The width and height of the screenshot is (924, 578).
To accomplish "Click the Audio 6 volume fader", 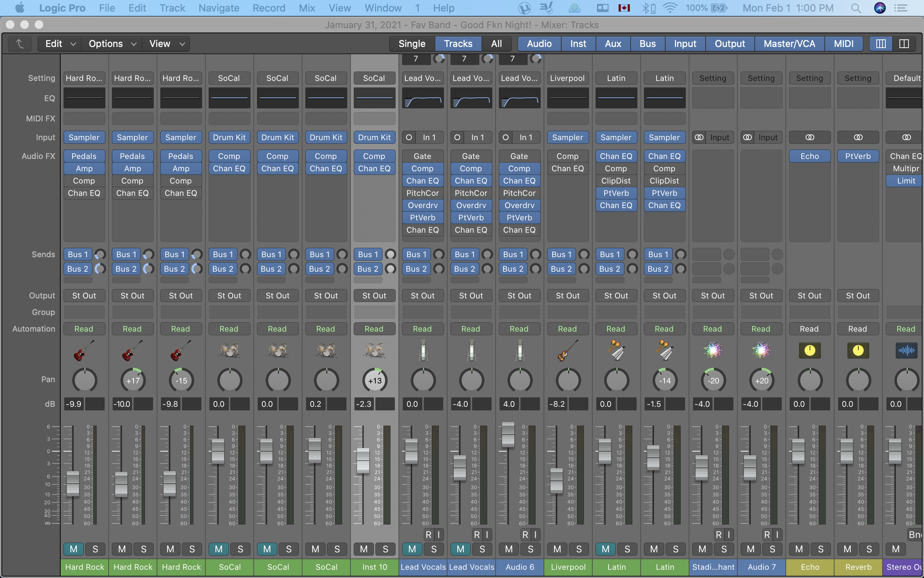I will tap(508, 434).
